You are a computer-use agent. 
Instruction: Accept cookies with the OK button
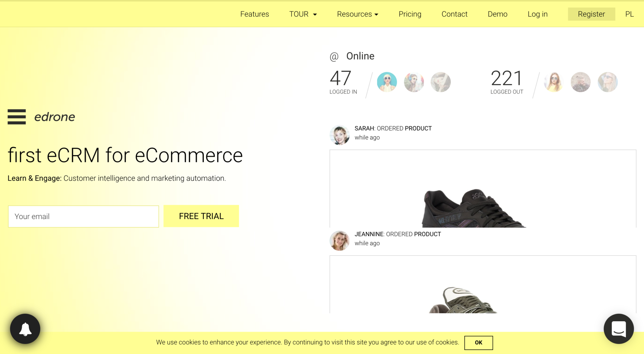click(x=478, y=343)
